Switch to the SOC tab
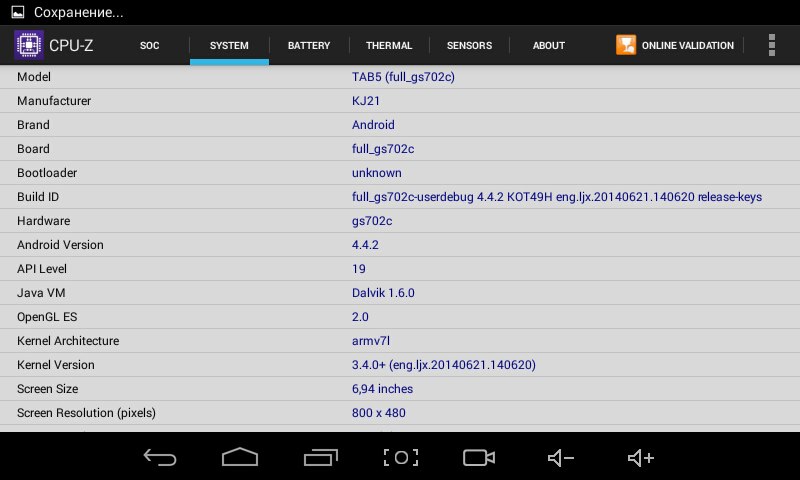This screenshot has height=480, width=800. [x=149, y=45]
